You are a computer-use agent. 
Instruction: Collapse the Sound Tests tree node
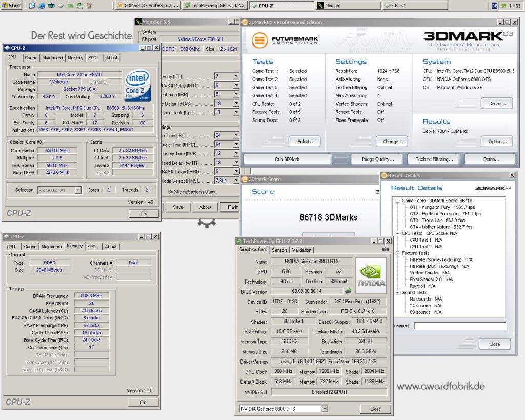click(x=398, y=292)
